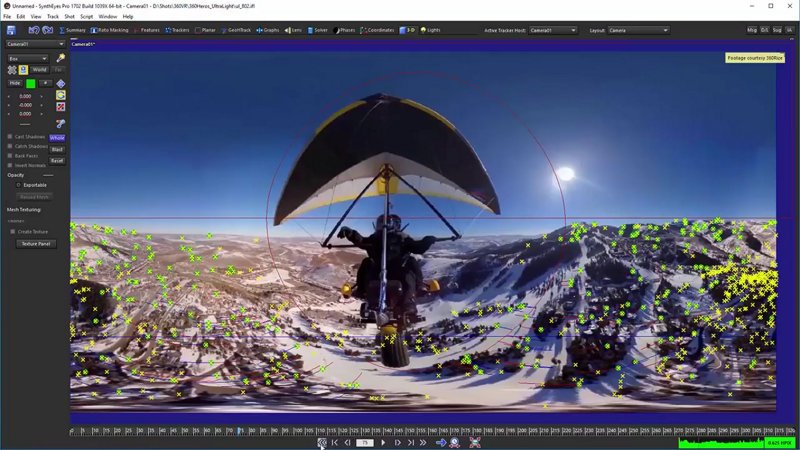Switch to the Lens room
The image size is (800, 450).
[294, 30]
